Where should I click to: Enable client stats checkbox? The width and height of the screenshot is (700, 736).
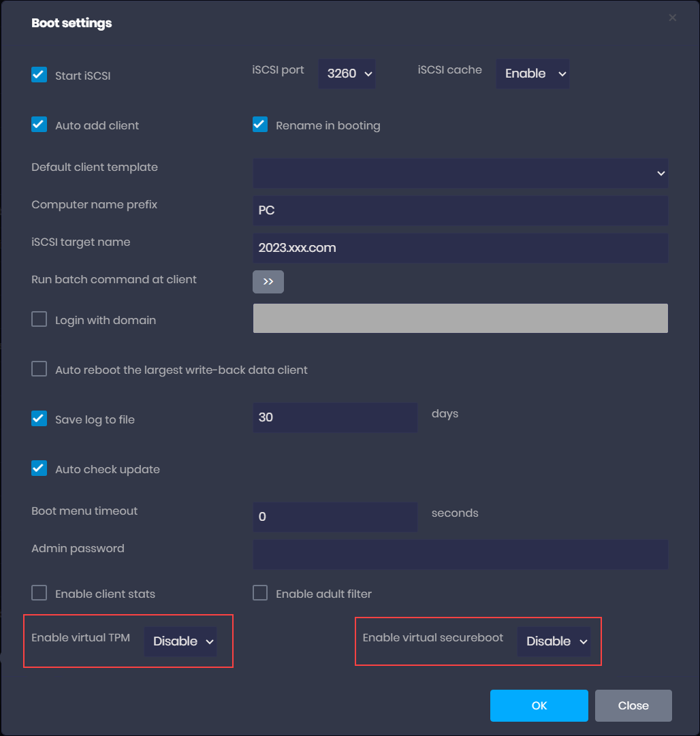click(x=39, y=593)
